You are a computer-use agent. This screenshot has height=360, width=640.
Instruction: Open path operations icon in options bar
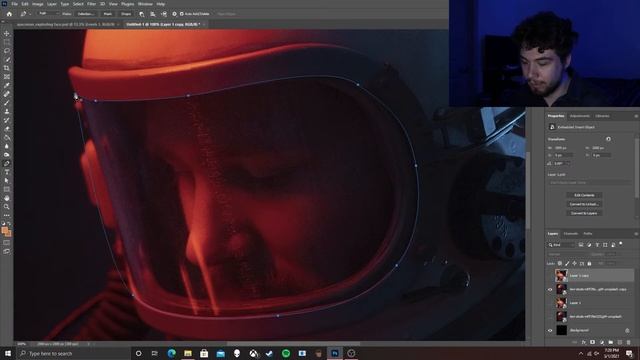coord(142,14)
